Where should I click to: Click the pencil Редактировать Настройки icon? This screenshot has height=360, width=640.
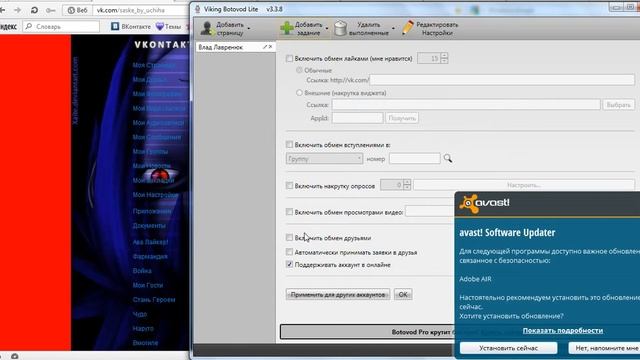point(407,28)
